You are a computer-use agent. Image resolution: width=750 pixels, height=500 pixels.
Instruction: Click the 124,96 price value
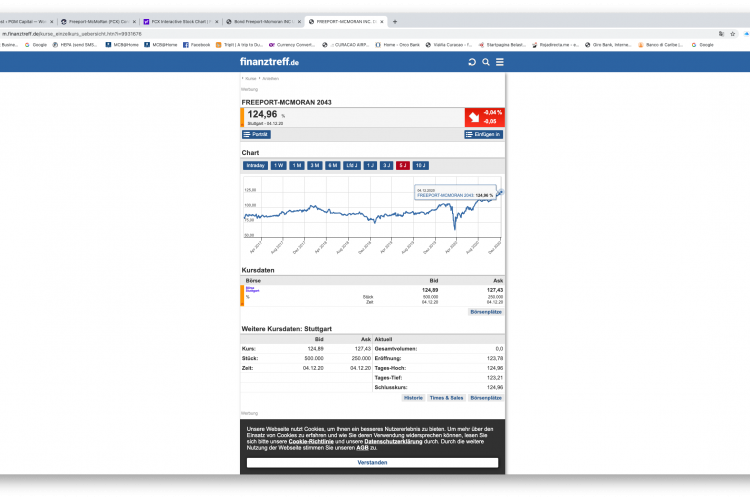tap(262, 114)
